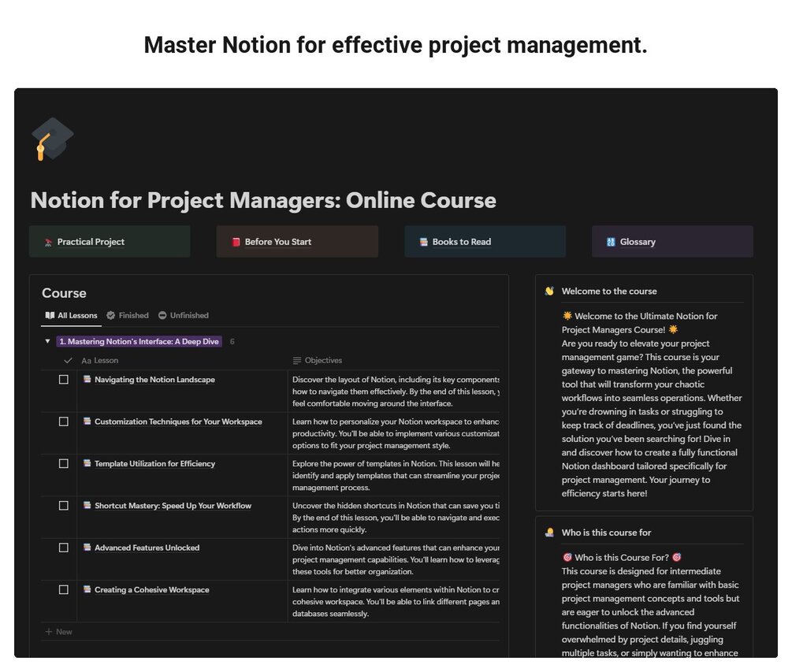Image resolution: width=792 pixels, height=672 pixels.
Task: Check the Navigating the Notion Landscape checkbox
Action: (64, 379)
